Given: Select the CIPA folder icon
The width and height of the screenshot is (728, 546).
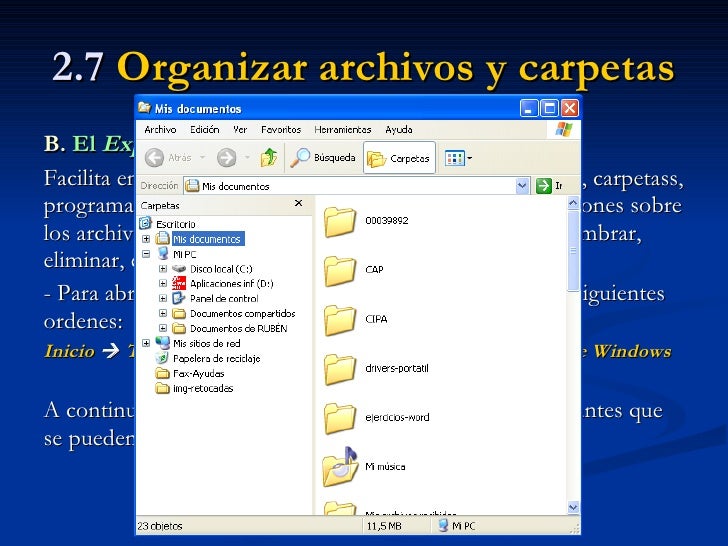Looking at the screenshot, I should point(339,320).
